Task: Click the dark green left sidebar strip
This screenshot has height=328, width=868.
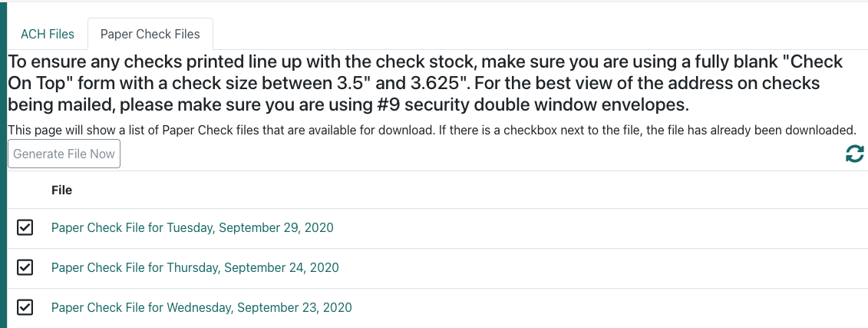Action: pos(3,165)
